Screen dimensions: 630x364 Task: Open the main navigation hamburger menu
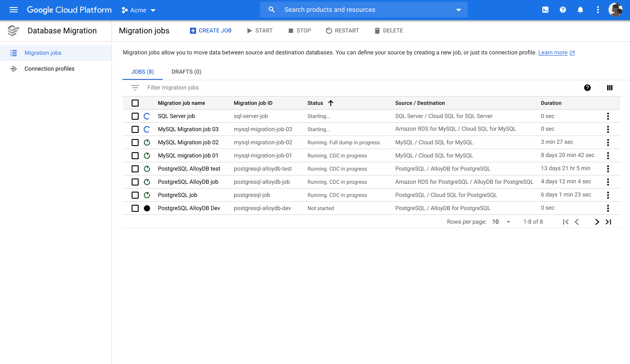click(14, 10)
